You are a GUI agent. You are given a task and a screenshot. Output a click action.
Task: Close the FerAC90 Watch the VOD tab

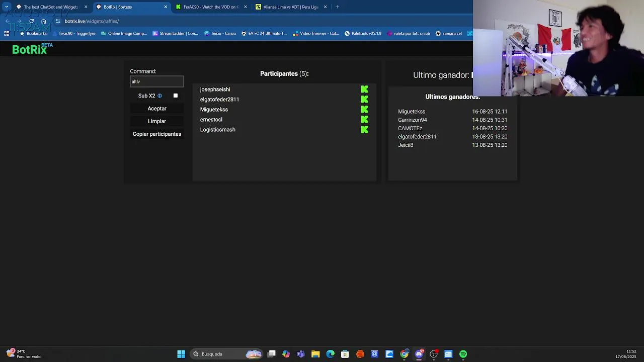246,7
